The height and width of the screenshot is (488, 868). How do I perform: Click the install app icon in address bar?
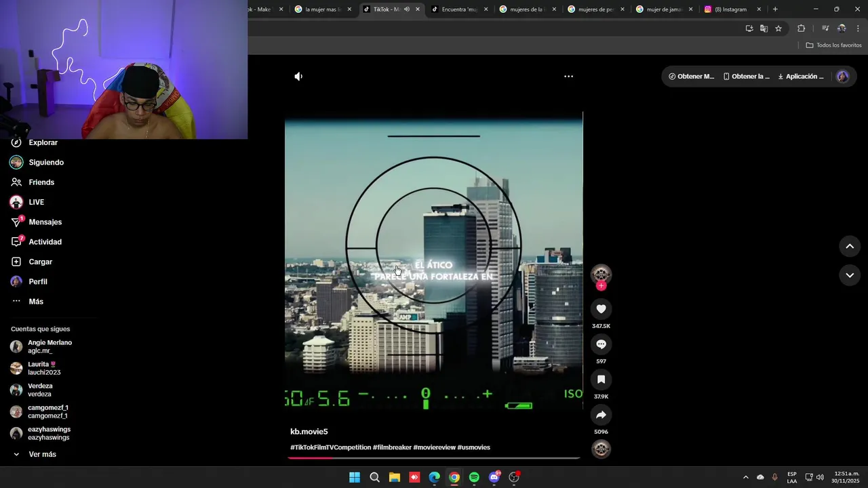pos(749,28)
